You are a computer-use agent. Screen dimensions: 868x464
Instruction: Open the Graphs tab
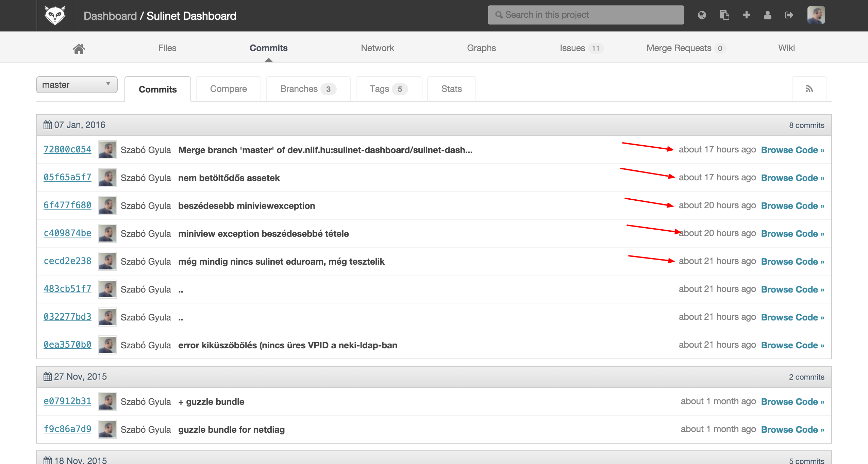[481, 48]
